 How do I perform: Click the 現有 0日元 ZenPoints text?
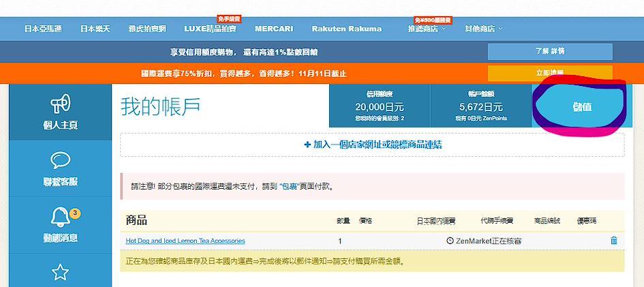point(481,118)
